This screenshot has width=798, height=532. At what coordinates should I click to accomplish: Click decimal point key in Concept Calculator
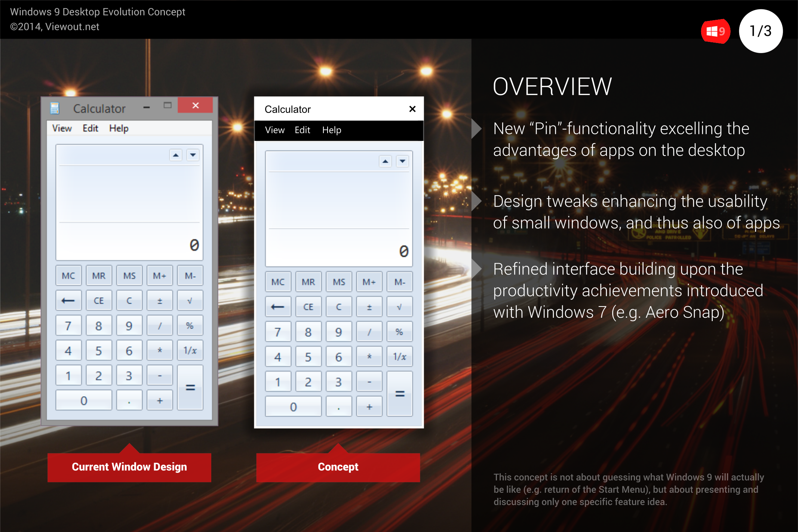point(339,407)
